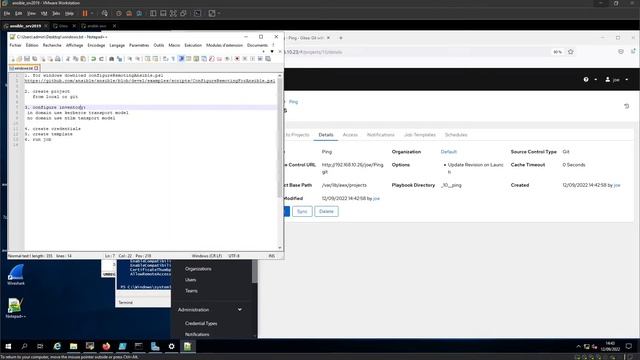Click the browser zoom level 90% indicator
This screenshot has height=360, width=640.
558,52
